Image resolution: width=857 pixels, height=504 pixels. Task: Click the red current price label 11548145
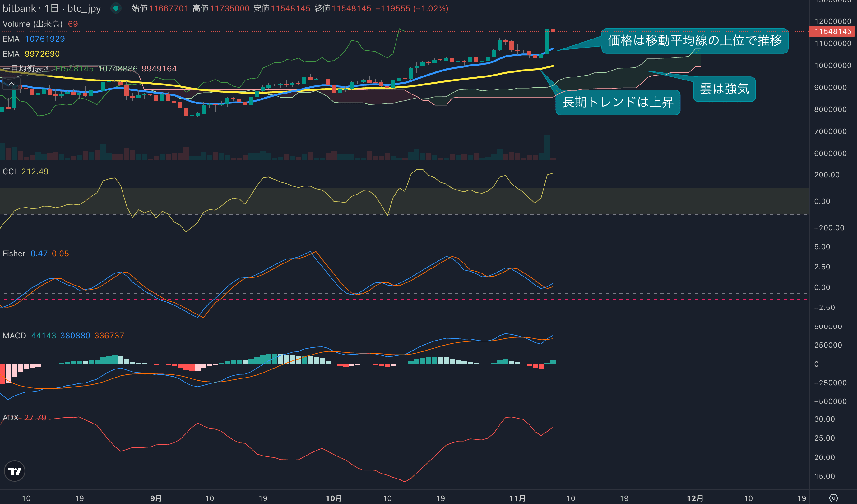point(832,31)
